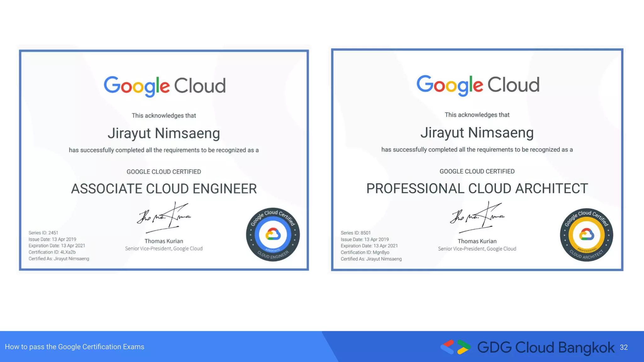Click 'Jirayut Nimsaeng' name on left certificate
644x362 pixels.
tap(164, 133)
